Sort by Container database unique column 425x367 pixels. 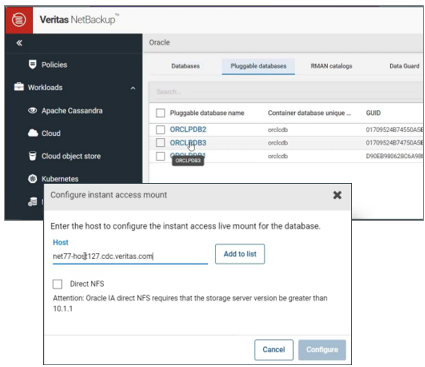(x=309, y=113)
